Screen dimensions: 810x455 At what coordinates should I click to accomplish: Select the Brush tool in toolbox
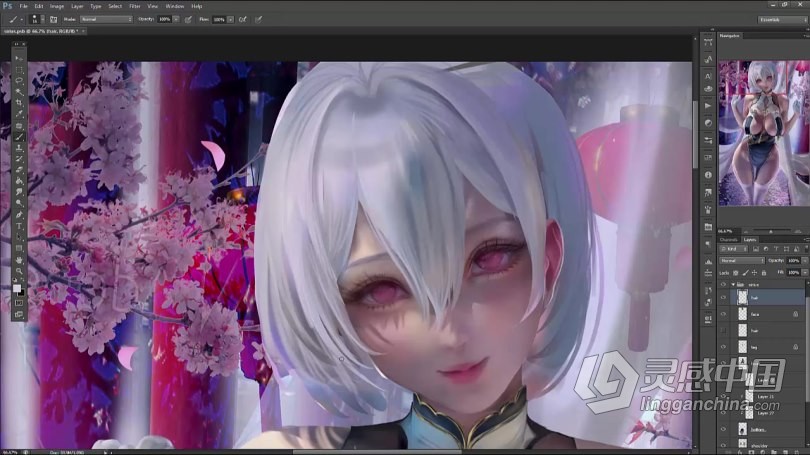19,137
